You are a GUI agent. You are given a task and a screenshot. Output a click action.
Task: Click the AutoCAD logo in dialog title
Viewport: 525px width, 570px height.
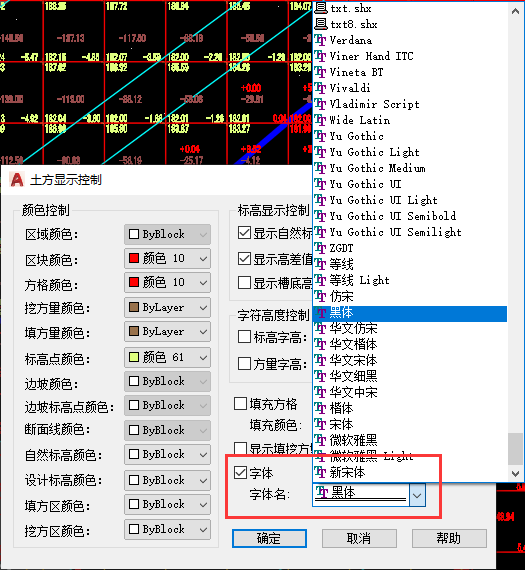pyautogui.click(x=17, y=180)
